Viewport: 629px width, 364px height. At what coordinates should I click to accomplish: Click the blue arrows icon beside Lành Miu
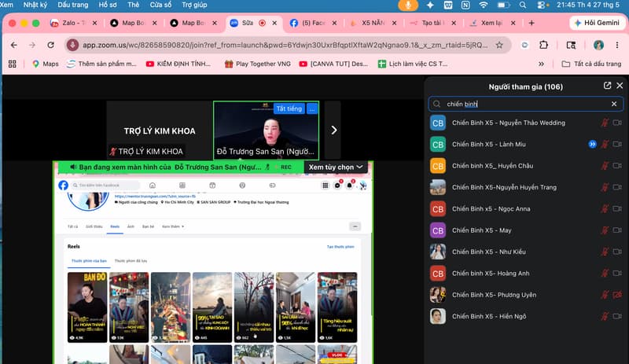pyautogui.click(x=592, y=144)
